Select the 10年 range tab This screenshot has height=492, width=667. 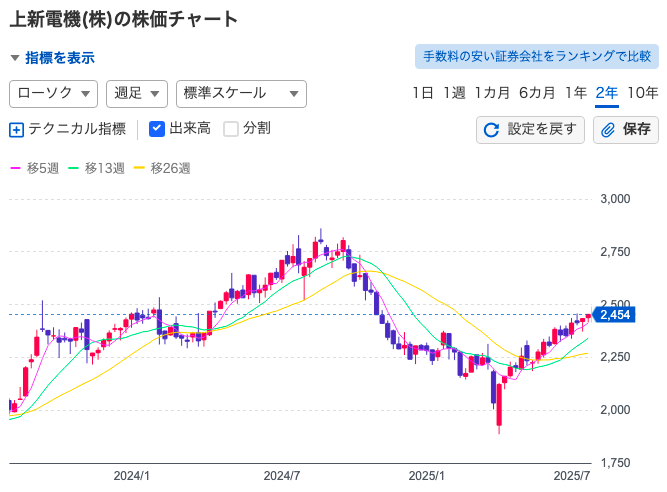coord(643,93)
